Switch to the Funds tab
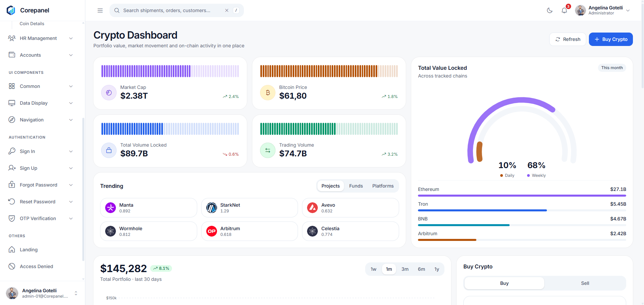644x305 pixels. click(356, 186)
